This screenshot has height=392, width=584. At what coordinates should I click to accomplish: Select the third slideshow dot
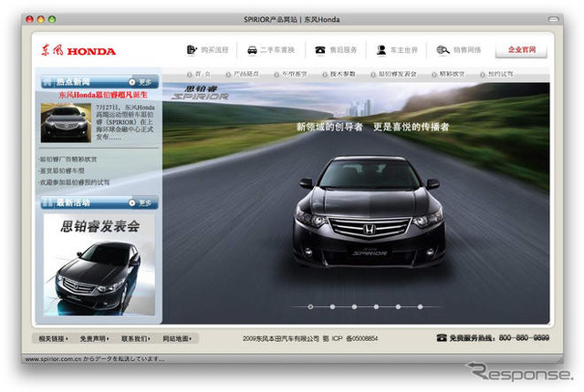pyautogui.click(x=354, y=307)
